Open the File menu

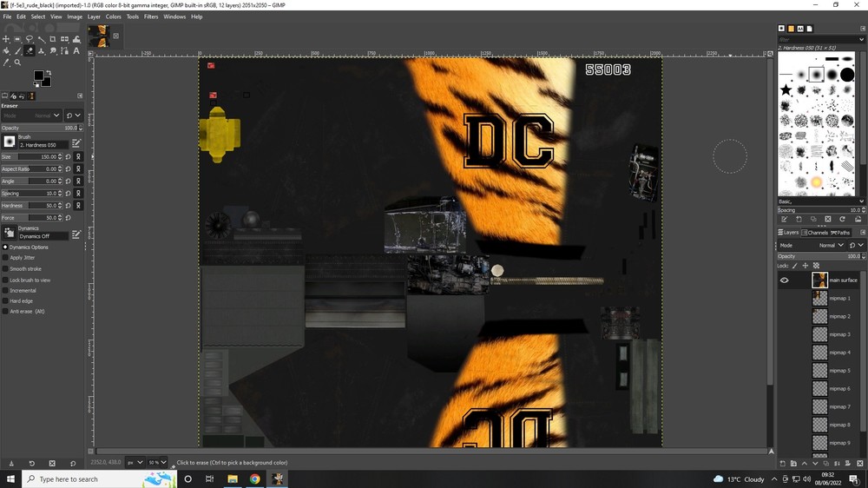7,16
